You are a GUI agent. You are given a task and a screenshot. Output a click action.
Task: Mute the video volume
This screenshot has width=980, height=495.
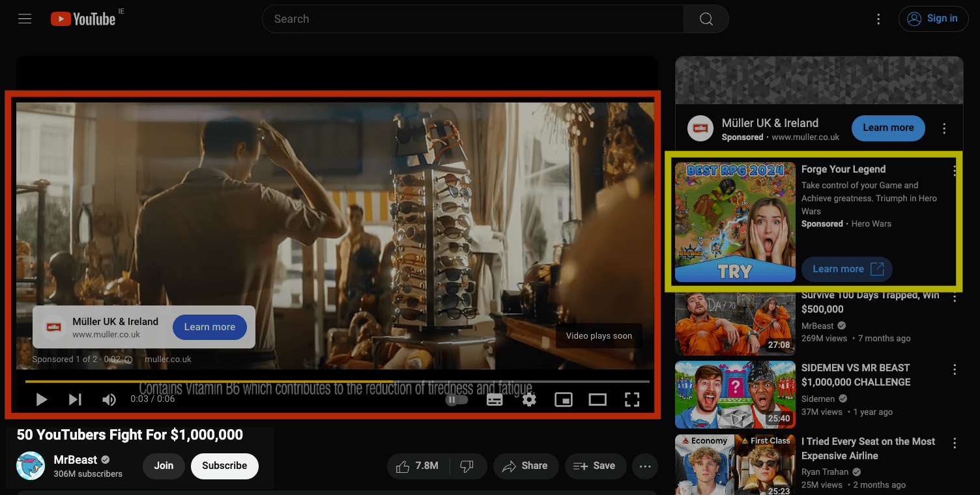(109, 399)
